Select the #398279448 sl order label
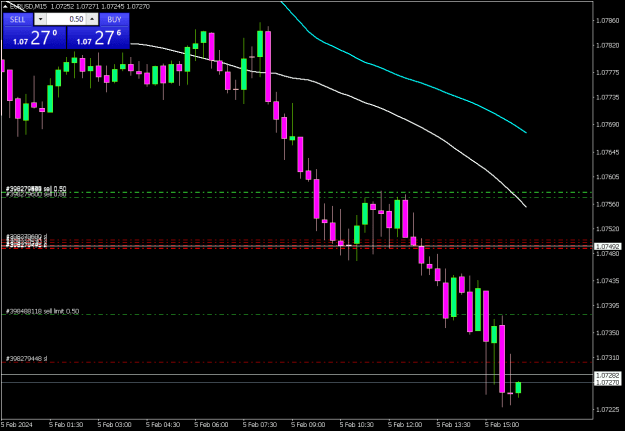Viewport: 625px width, 431px height. pyautogui.click(x=27, y=359)
